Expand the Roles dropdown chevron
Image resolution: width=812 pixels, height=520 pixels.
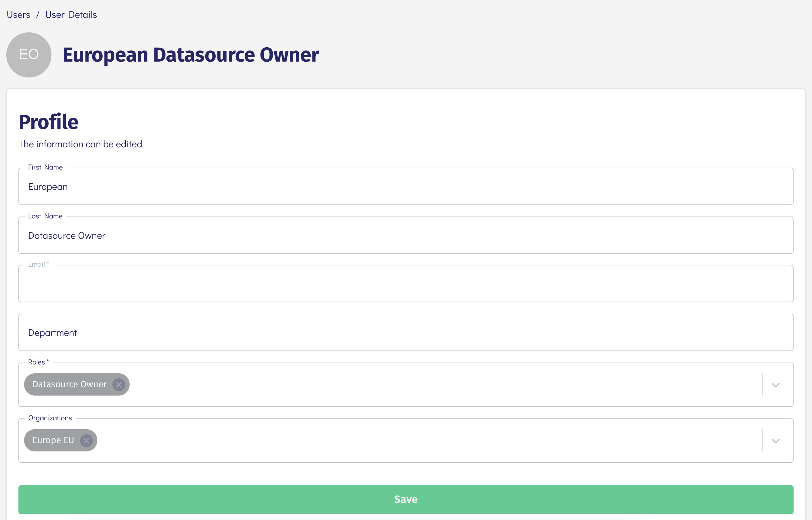coord(775,385)
